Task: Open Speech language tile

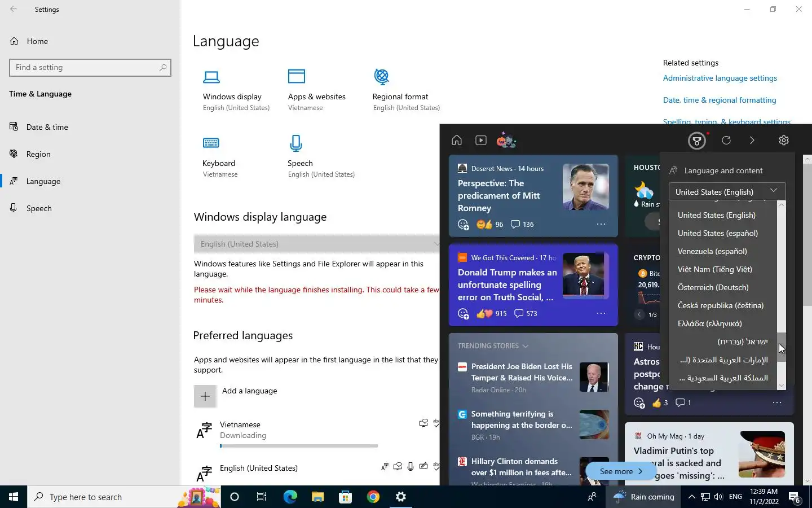Action: [x=321, y=157]
